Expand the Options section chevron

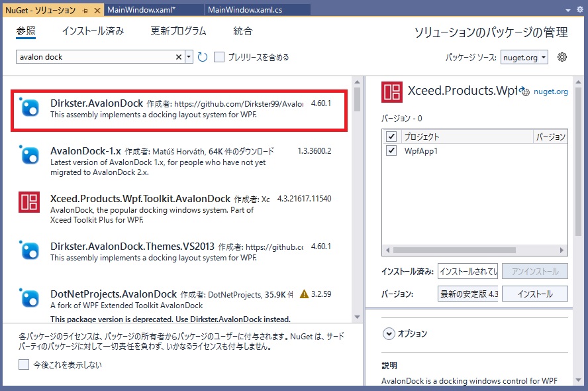coord(389,333)
